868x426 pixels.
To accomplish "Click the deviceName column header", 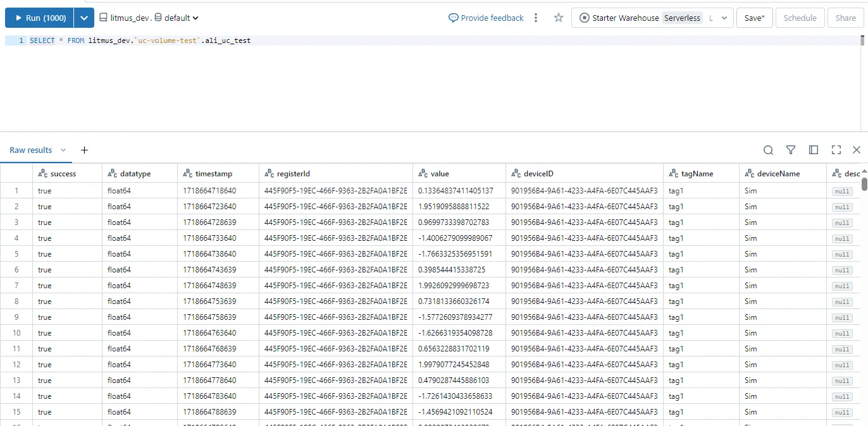I will click(783, 173).
